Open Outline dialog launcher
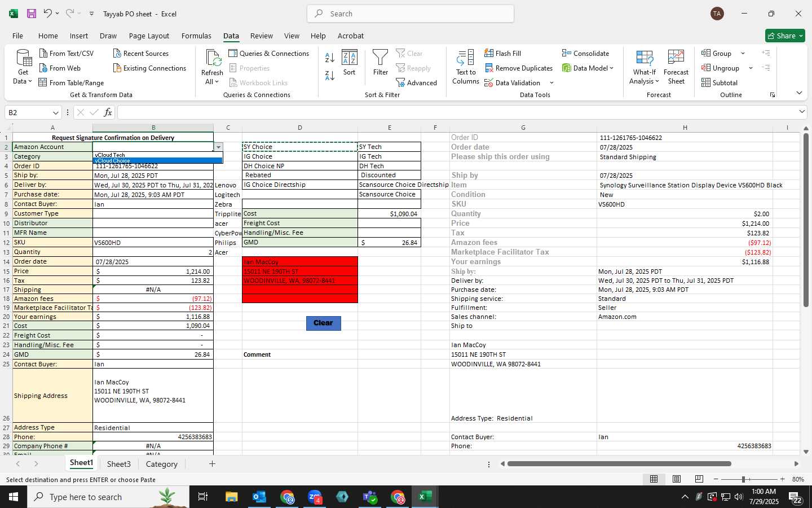The width and height of the screenshot is (812, 508). (x=772, y=95)
